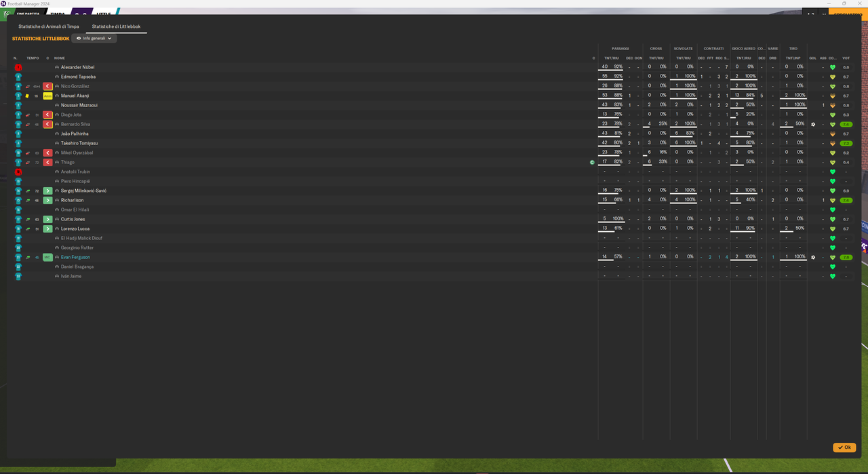
Task: Click the goal ball icon on Bernardo Silva's row
Action: click(x=813, y=124)
